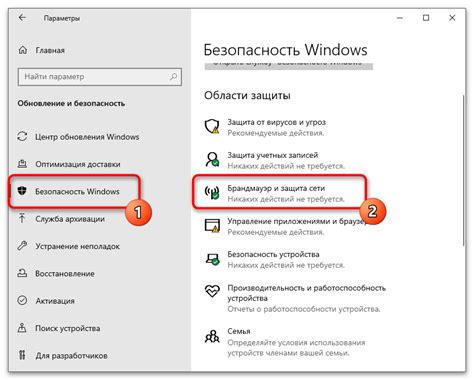474x380 pixels.
Task: Click the Устранение неполадок wrench icon
Action: pos(22,246)
